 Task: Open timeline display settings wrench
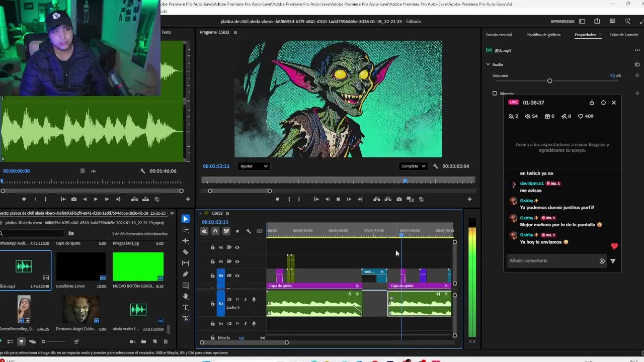click(249, 231)
